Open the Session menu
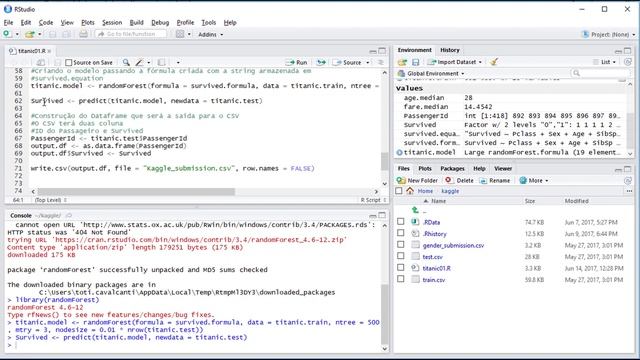 pyautogui.click(x=112, y=22)
